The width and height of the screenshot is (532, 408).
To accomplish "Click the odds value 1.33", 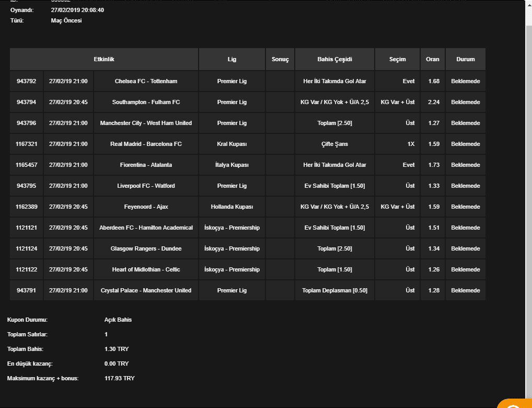I will [x=434, y=186].
